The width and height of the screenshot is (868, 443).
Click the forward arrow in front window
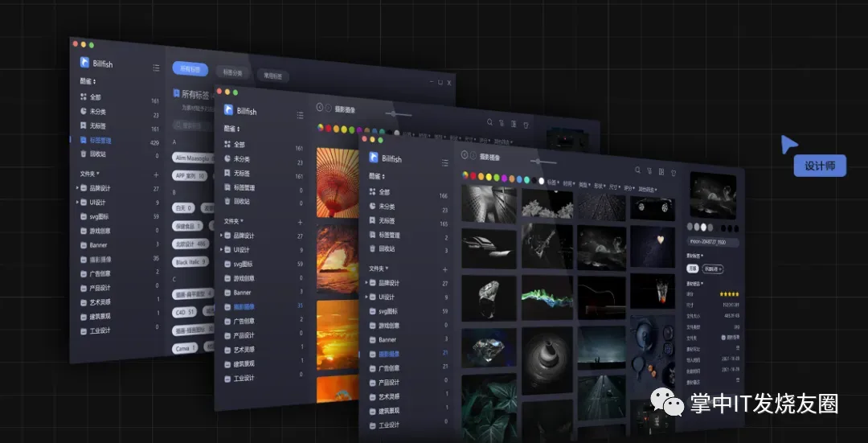point(473,156)
